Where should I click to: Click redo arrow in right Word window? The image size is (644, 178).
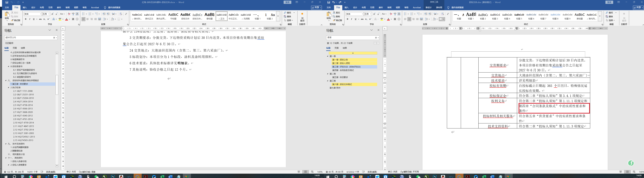pyautogui.click(x=340, y=2)
